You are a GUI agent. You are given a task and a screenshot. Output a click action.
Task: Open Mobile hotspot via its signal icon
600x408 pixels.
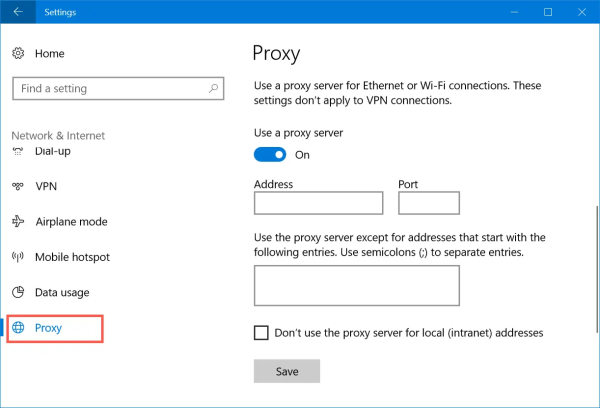(17, 257)
